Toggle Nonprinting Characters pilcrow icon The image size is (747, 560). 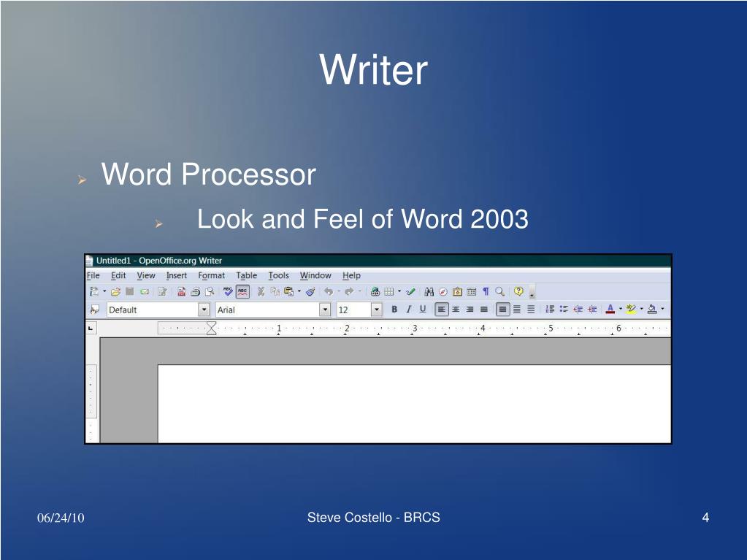pyautogui.click(x=486, y=291)
